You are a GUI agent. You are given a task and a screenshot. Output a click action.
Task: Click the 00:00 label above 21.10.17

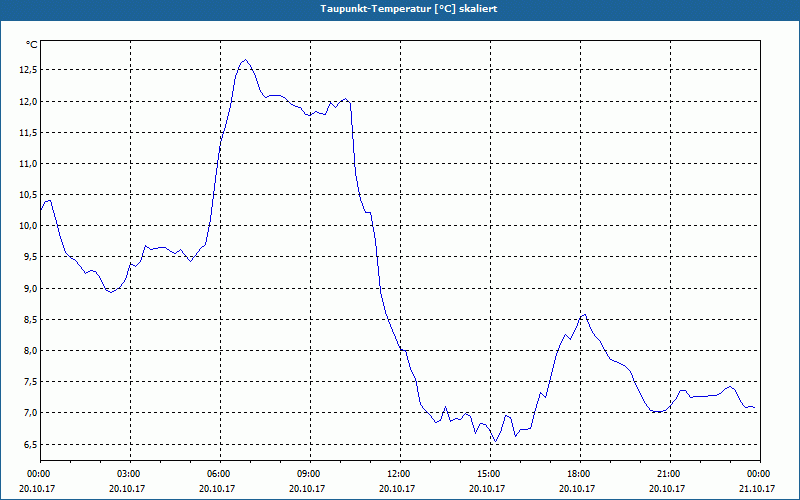pos(760,474)
